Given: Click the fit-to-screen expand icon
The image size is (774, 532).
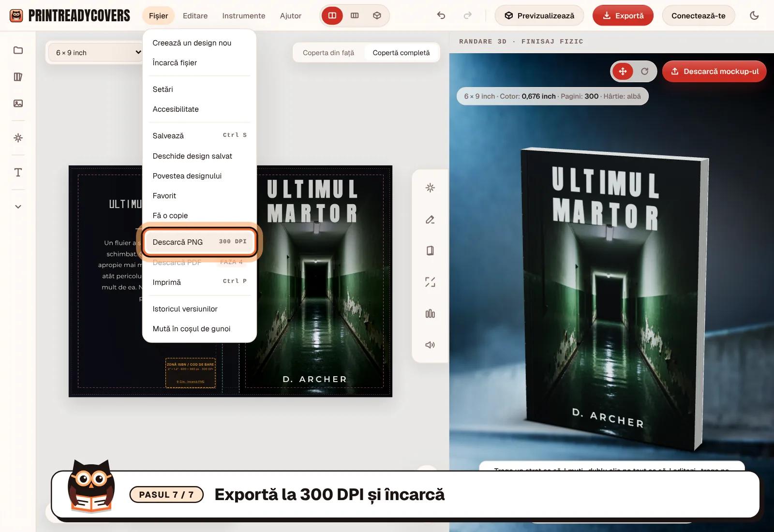Looking at the screenshot, I should 430,282.
